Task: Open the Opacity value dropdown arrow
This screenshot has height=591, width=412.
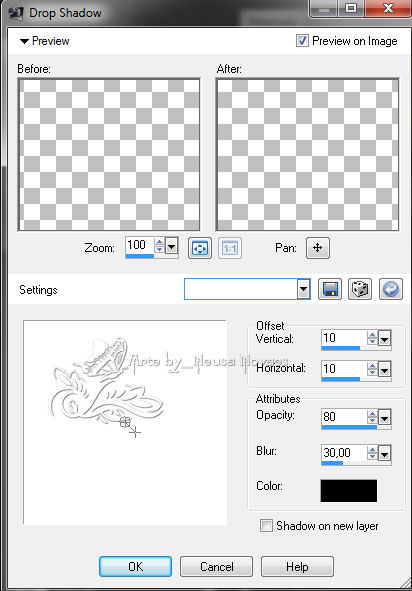Action: [x=384, y=418]
